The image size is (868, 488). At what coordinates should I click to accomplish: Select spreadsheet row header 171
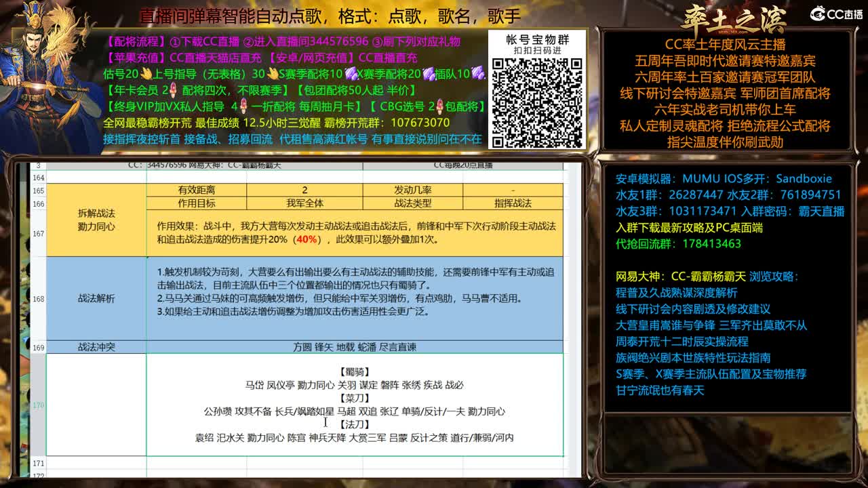pyautogui.click(x=38, y=463)
